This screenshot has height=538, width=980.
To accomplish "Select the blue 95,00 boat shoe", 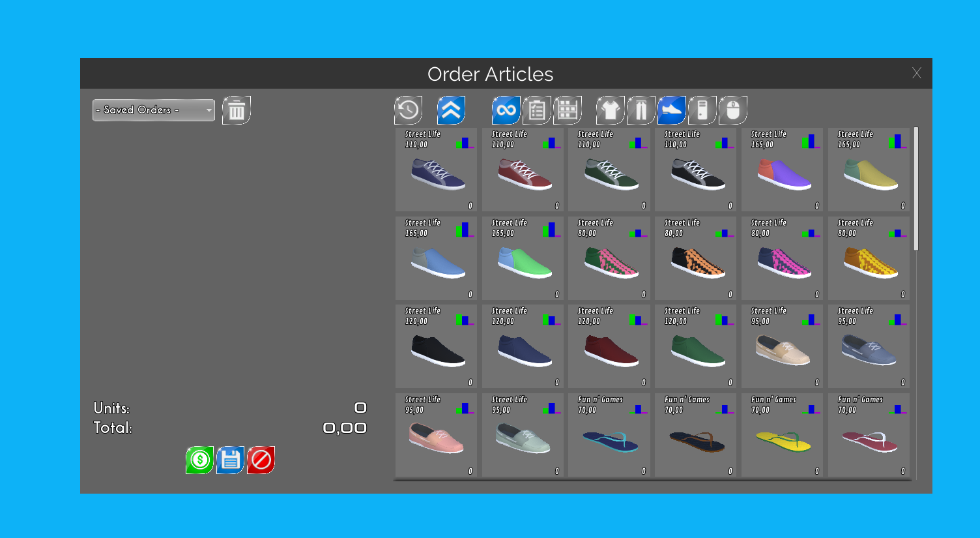I will coord(869,346).
